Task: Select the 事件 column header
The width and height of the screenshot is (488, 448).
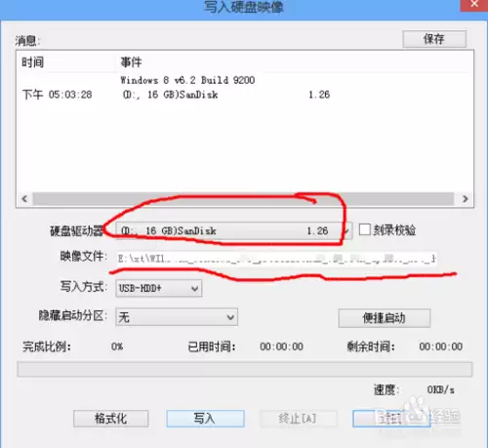Action: click(131, 61)
